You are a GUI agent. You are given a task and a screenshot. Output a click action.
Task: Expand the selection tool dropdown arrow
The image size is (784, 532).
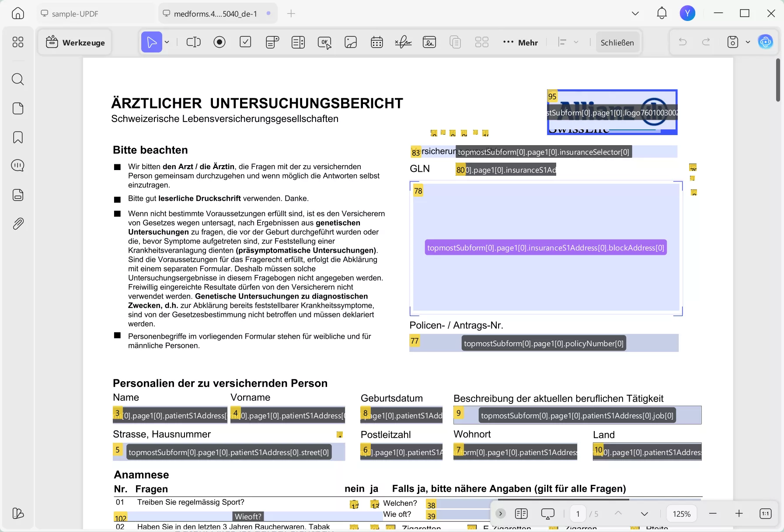pyautogui.click(x=167, y=42)
